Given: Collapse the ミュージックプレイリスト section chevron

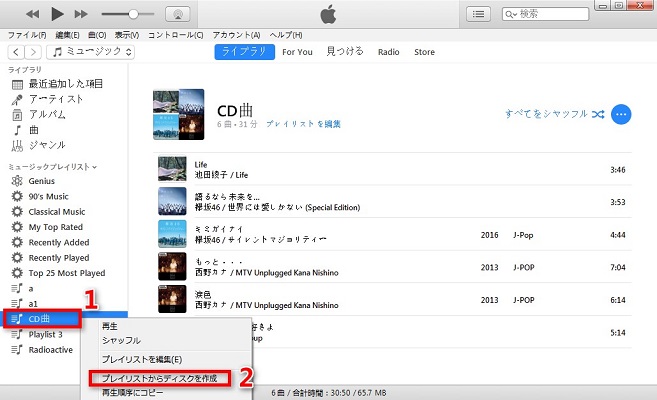Looking at the screenshot, I should point(95,167).
